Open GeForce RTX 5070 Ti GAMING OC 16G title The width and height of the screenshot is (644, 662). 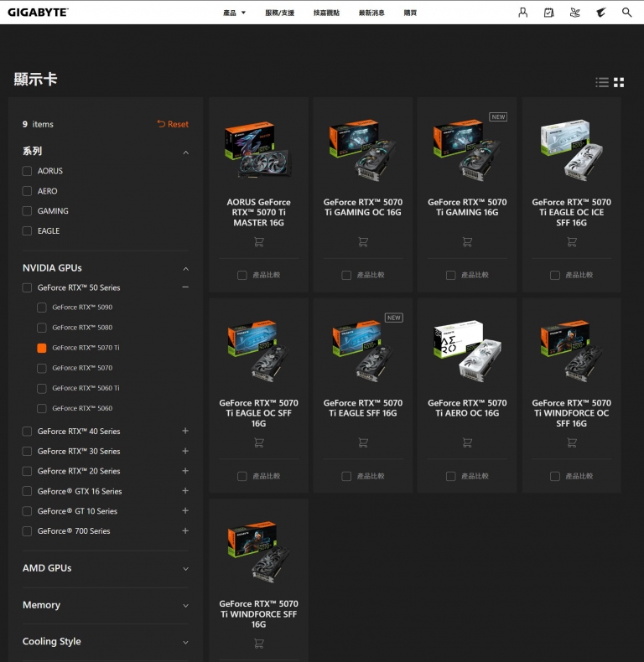click(363, 207)
